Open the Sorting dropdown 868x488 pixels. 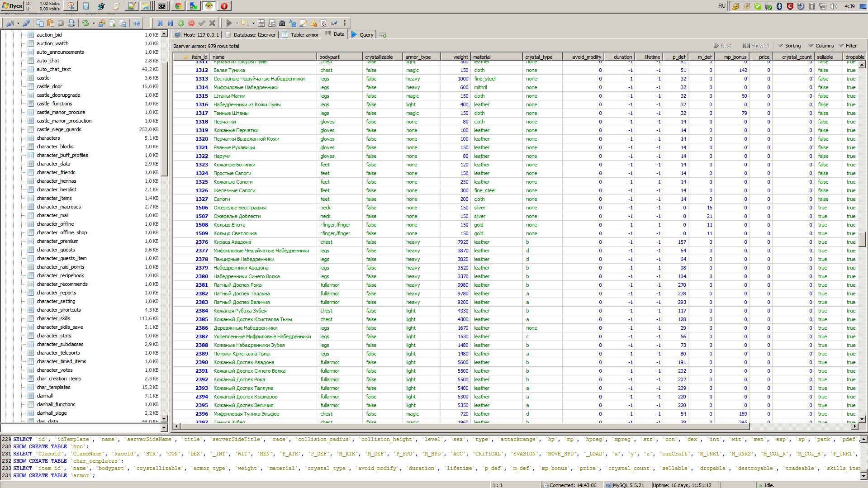pos(789,46)
